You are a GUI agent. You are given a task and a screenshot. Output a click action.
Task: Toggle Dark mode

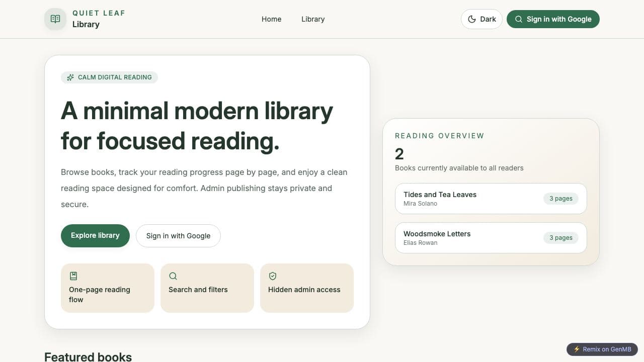481,19
